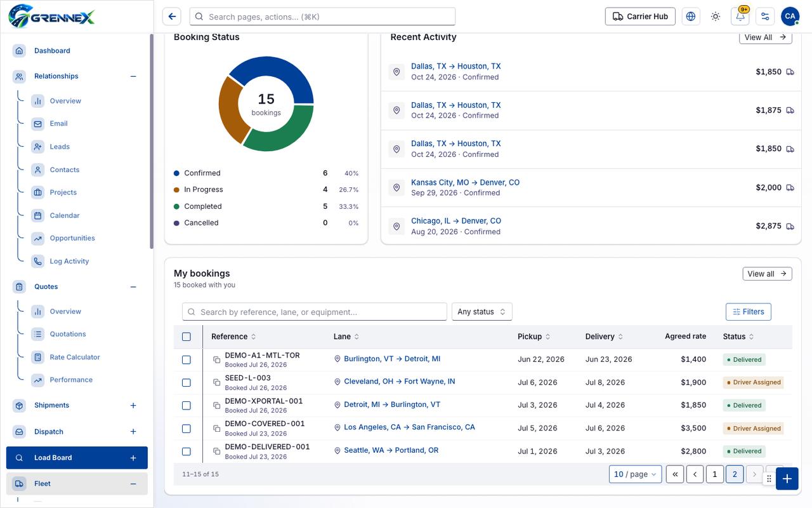Image resolution: width=812 pixels, height=508 pixels.
Task: Open the settings sliders icon in header
Action: tap(765, 17)
